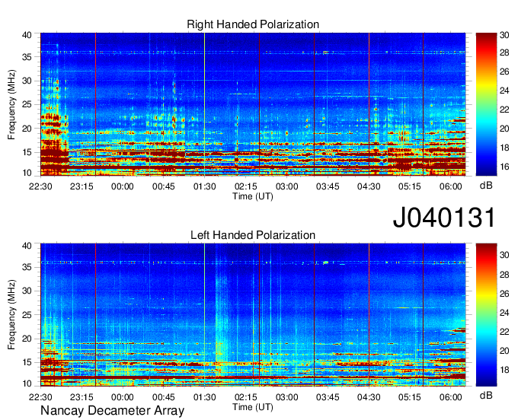The image size is (518, 420).
Task: Click the 40 MHz tick on the upper plot
Action: coord(27,35)
